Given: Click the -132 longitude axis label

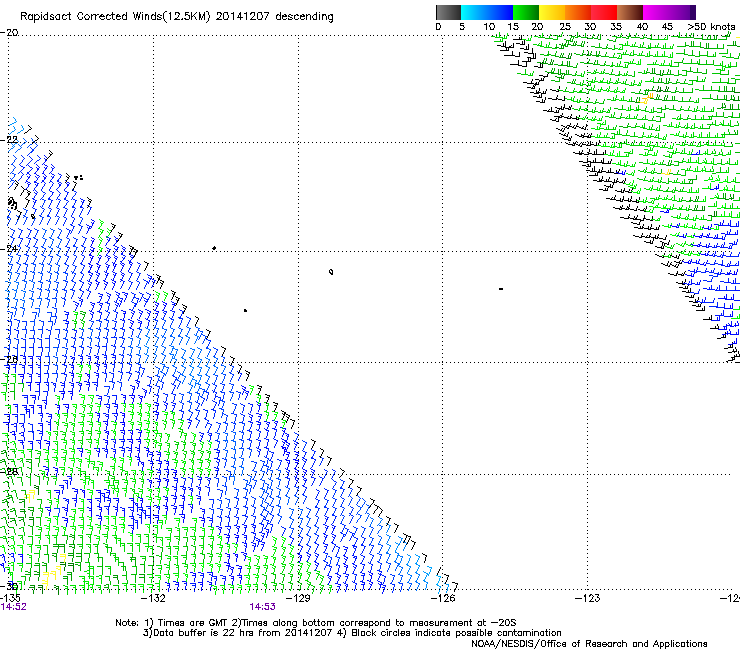Looking at the screenshot, I should coord(154,598).
